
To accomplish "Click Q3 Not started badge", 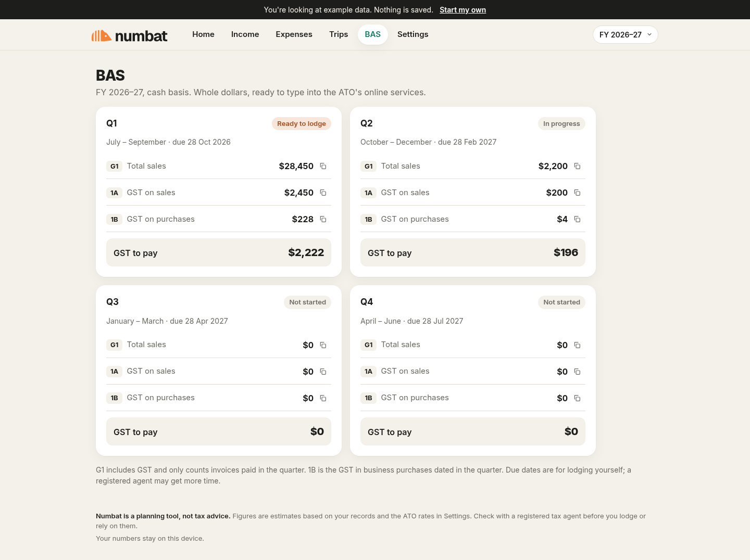I will click(307, 302).
